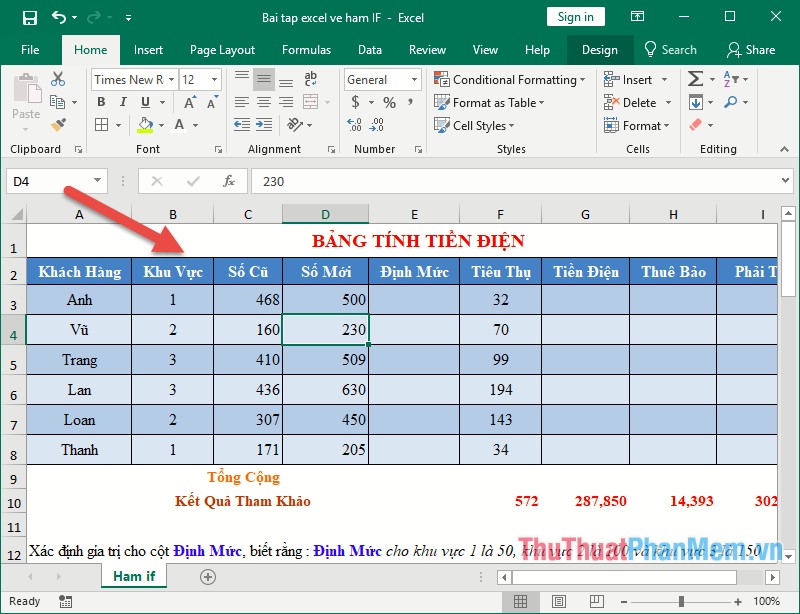800x614 pixels.
Task: Open the Design ribbon tab
Action: [x=599, y=49]
